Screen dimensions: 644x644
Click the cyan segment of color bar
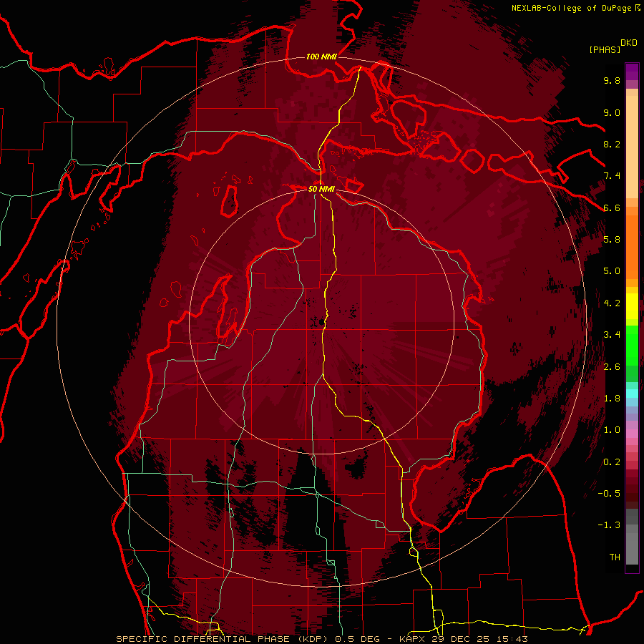click(x=632, y=393)
